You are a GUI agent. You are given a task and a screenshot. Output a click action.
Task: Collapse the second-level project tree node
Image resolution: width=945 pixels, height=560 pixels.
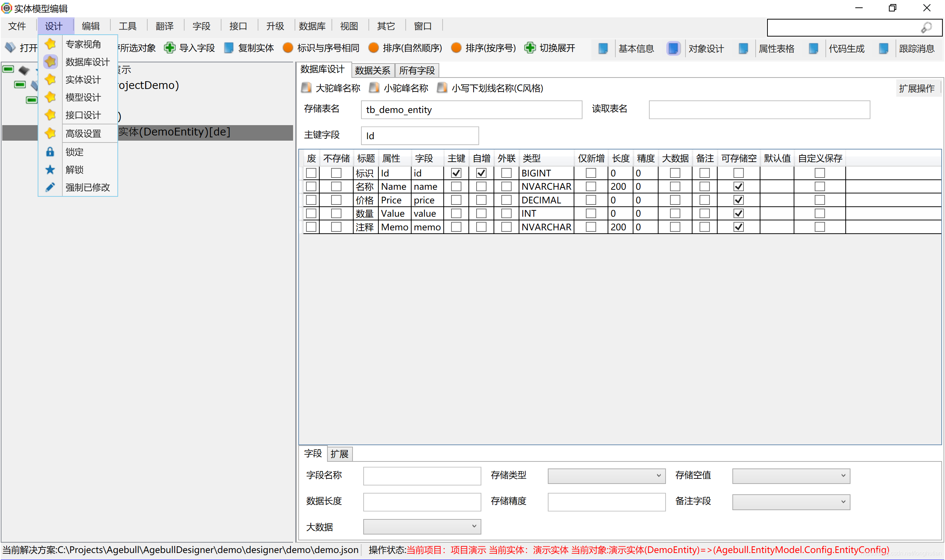pyautogui.click(x=20, y=85)
